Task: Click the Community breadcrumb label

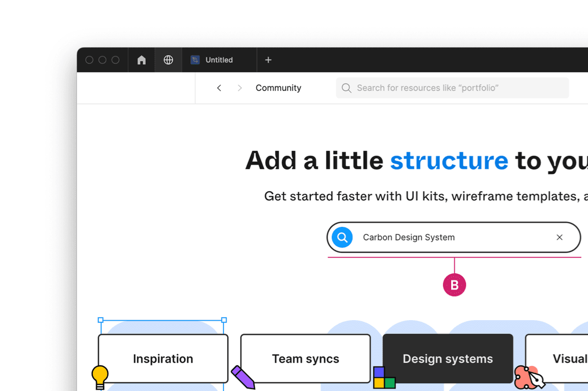Action: pos(278,88)
